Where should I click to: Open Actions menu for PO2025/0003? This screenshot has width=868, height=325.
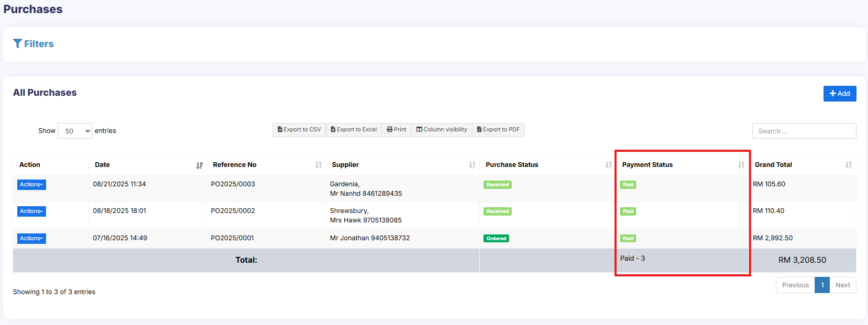point(31,185)
